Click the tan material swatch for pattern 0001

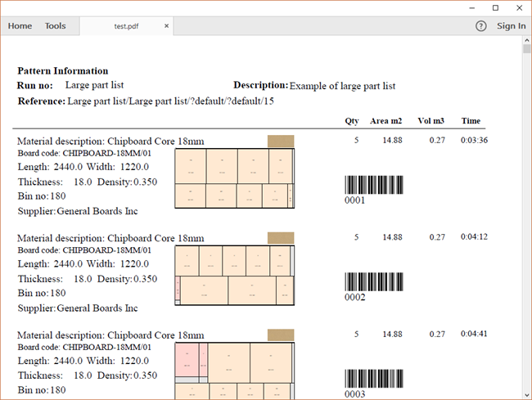(280, 142)
